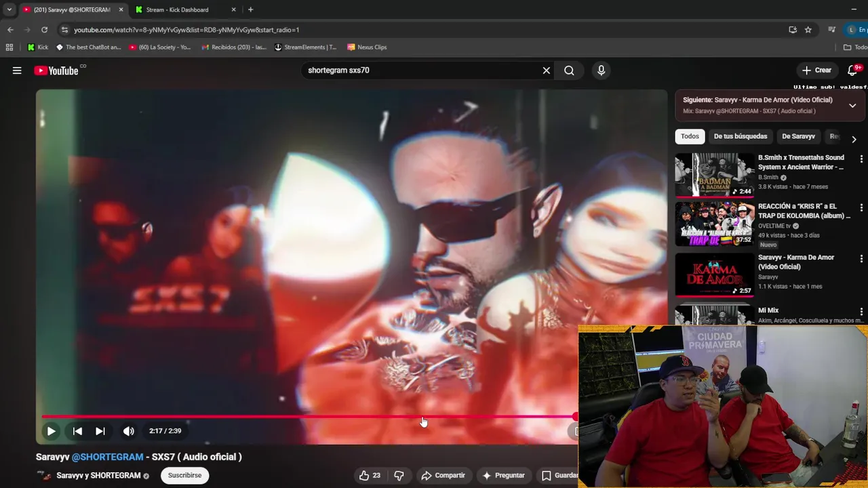The width and height of the screenshot is (868, 488).
Task: Click cast/install icon in address bar
Action: click(793, 30)
